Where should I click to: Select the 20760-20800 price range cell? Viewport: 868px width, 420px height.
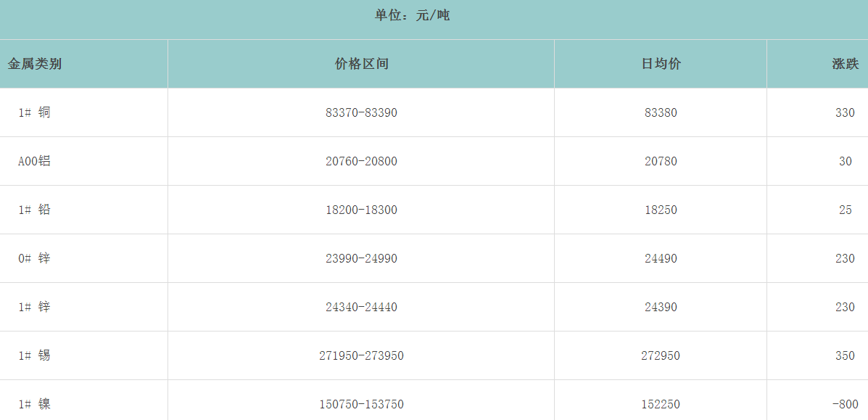click(x=361, y=161)
